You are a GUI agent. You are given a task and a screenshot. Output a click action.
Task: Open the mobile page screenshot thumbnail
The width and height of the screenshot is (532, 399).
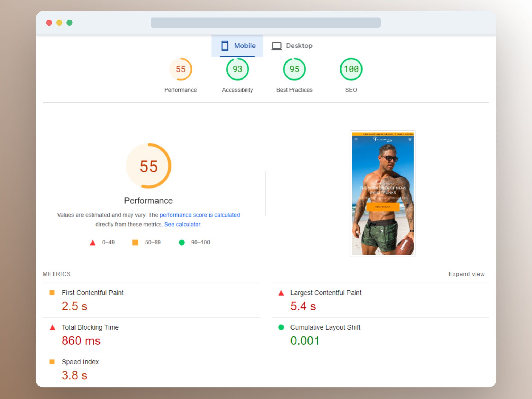383,194
